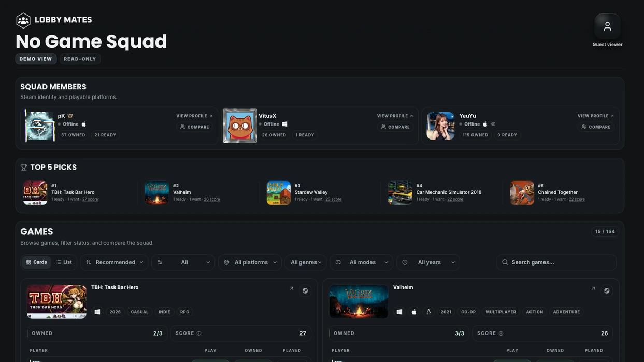Click the Casual tag on TBH card
Viewport: 644px width, 362px height.
pyautogui.click(x=139, y=312)
